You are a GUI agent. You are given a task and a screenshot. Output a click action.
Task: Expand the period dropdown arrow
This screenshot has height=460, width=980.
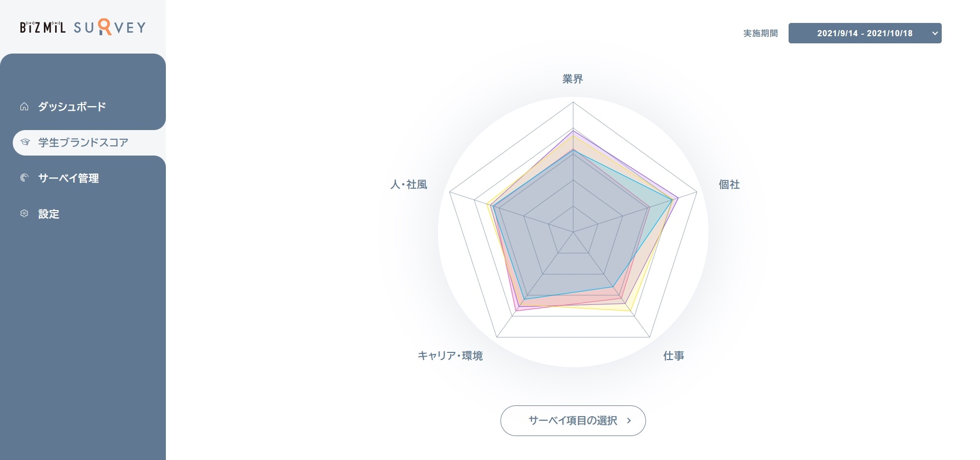point(935,33)
